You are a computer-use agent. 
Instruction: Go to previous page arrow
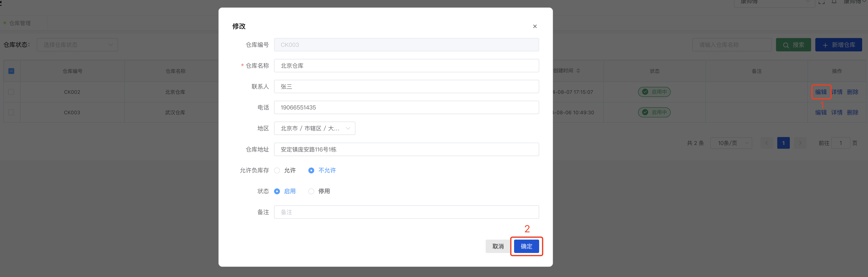[767, 143]
